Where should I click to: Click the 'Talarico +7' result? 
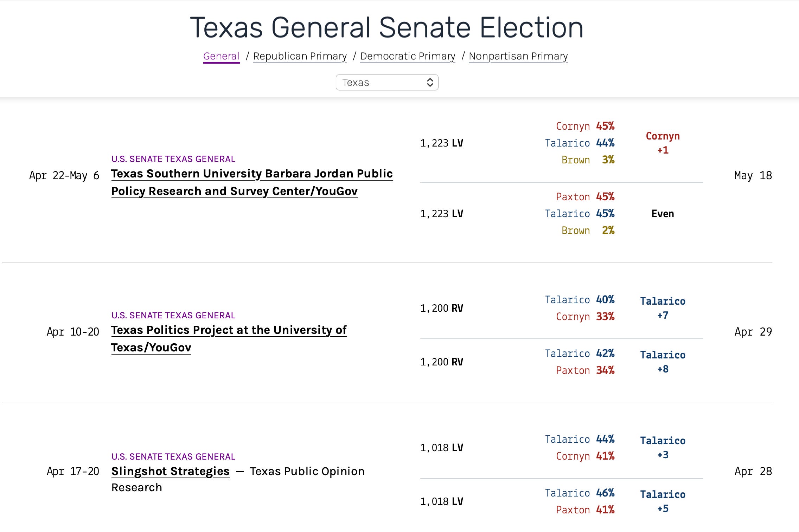click(x=663, y=308)
